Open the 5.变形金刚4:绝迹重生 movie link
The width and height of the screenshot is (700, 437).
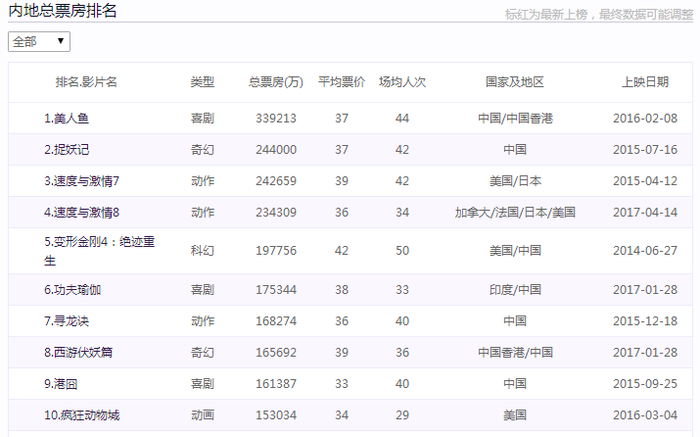[x=99, y=251]
